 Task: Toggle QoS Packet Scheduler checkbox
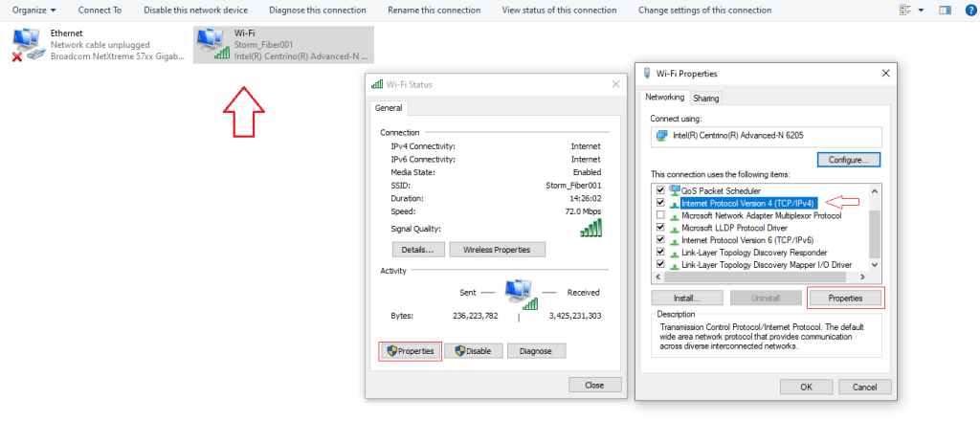click(x=660, y=190)
